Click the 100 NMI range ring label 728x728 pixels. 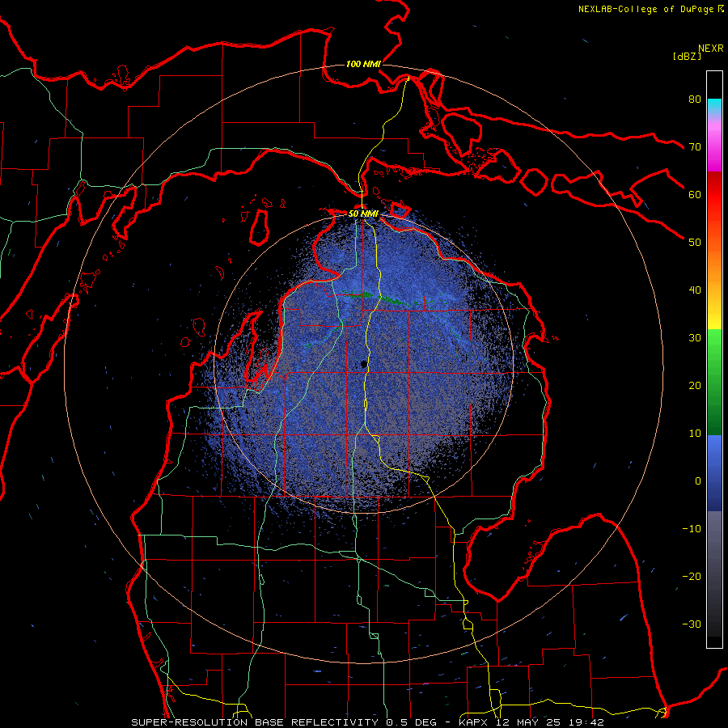click(363, 64)
